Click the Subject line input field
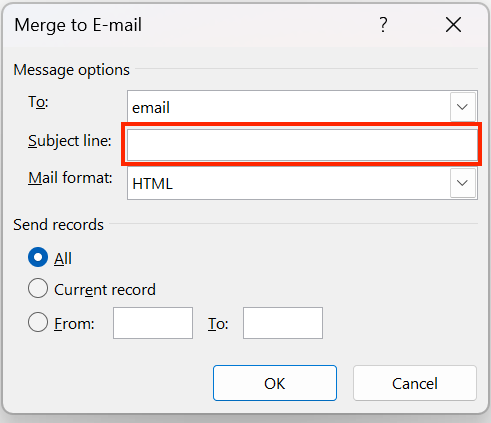The height and width of the screenshot is (423, 491). pyautogui.click(x=302, y=144)
